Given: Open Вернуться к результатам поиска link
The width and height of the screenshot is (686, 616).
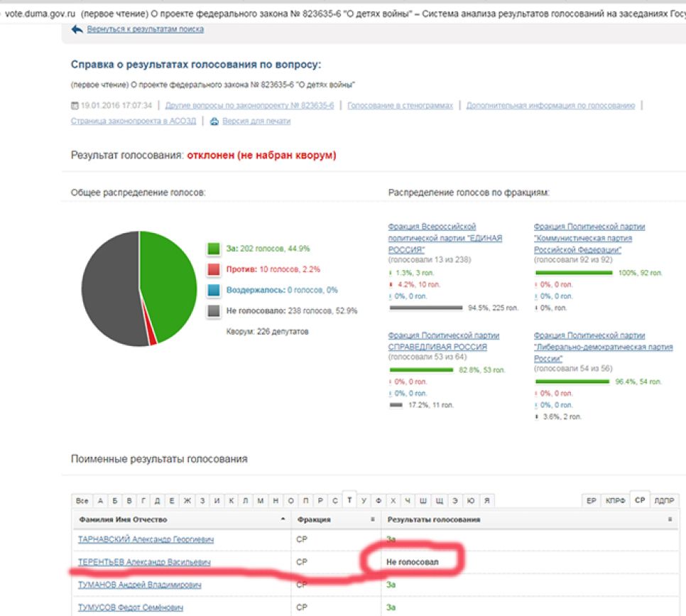Looking at the screenshot, I should pos(142,28).
